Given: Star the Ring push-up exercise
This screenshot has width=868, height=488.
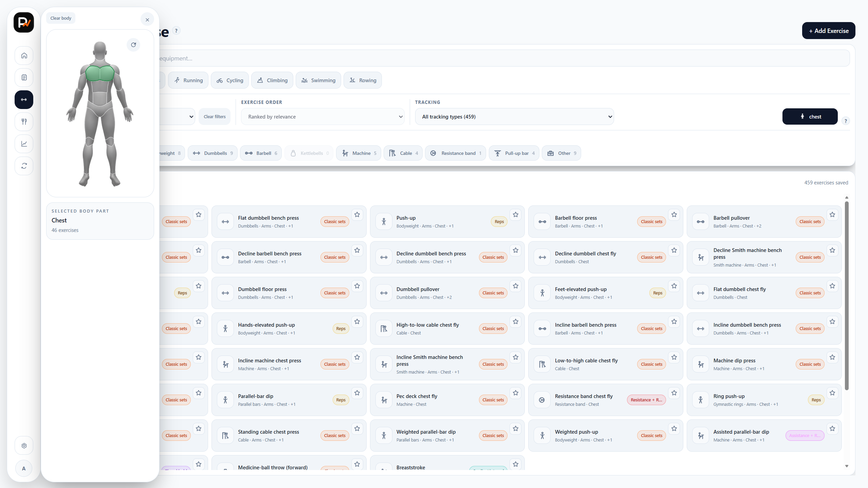Looking at the screenshot, I should [832, 393].
